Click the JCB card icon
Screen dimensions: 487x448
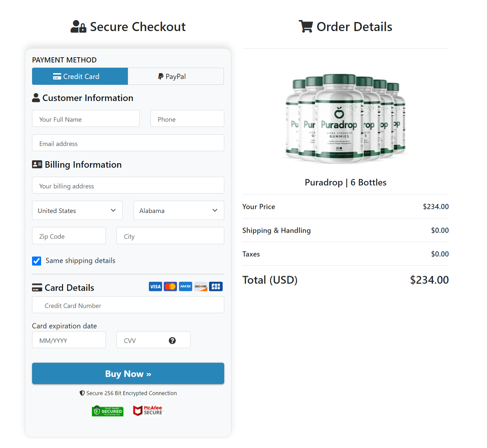(x=216, y=286)
